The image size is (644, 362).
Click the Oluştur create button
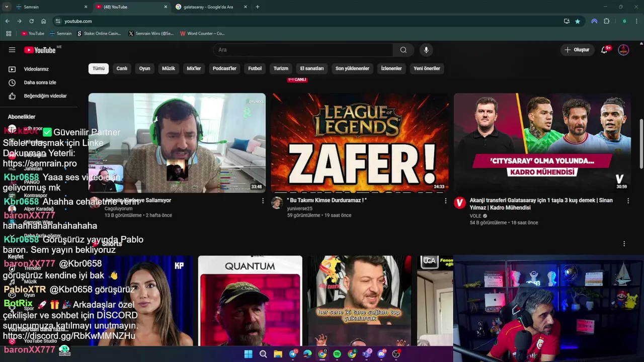577,50
